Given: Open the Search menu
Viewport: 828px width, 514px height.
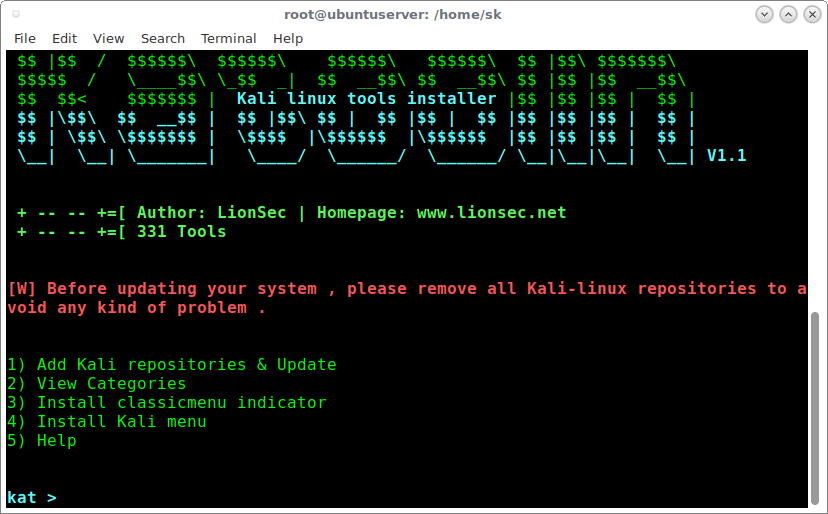Looking at the screenshot, I should coord(163,39).
